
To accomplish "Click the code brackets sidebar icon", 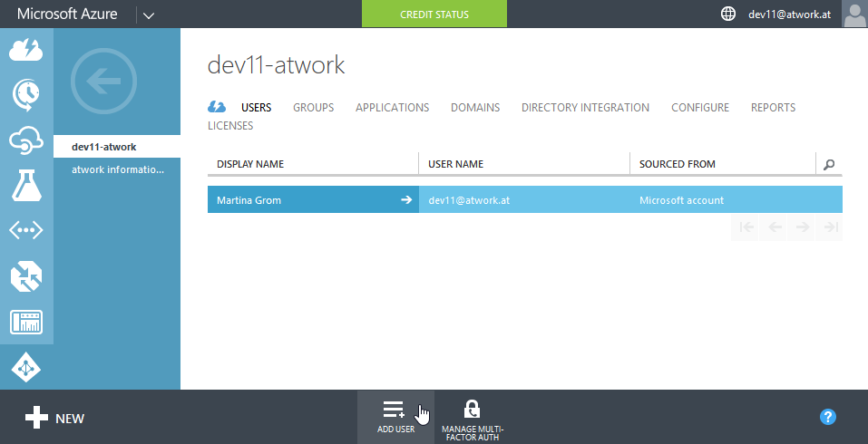I will point(26,230).
